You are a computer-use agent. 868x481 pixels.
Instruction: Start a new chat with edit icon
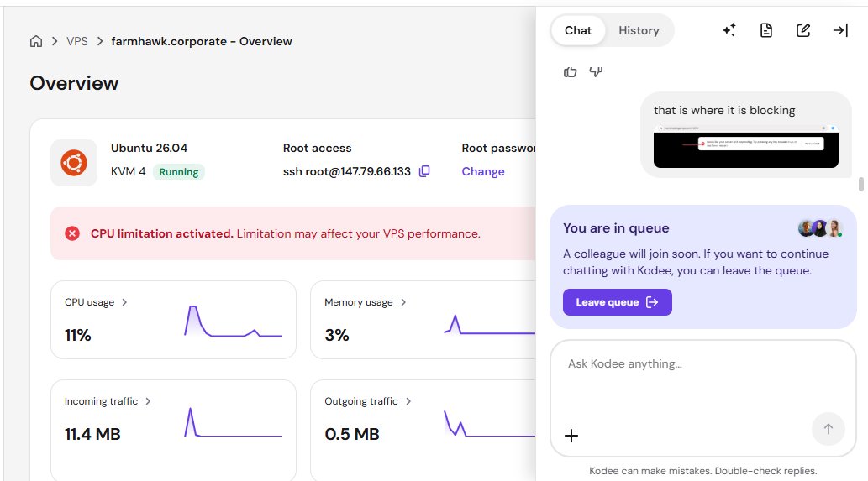[x=803, y=30]
